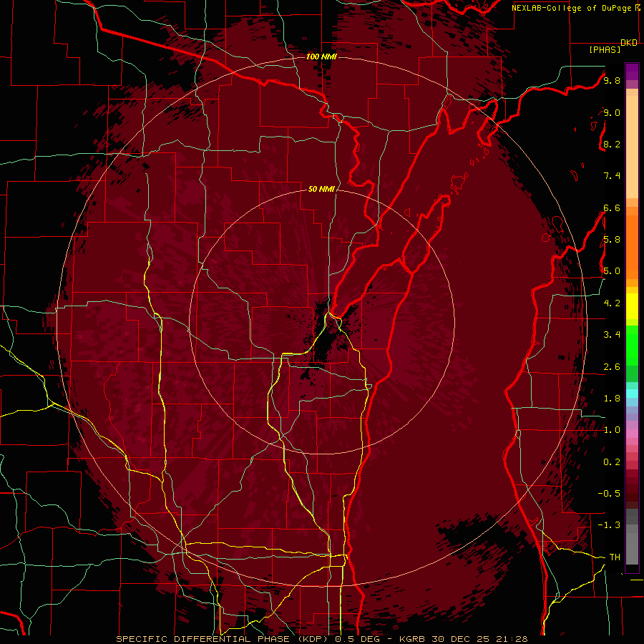Click the "TH" threshold label on the scale
The width and height of the screenshot is (644, 644).
tap(615, 557)
